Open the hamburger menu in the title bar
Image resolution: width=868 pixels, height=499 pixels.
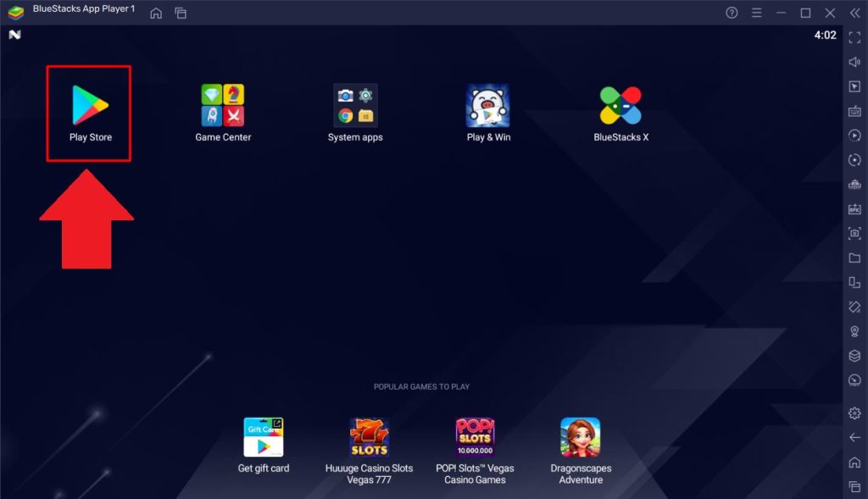pyautogui.click(x=757, y=13)
